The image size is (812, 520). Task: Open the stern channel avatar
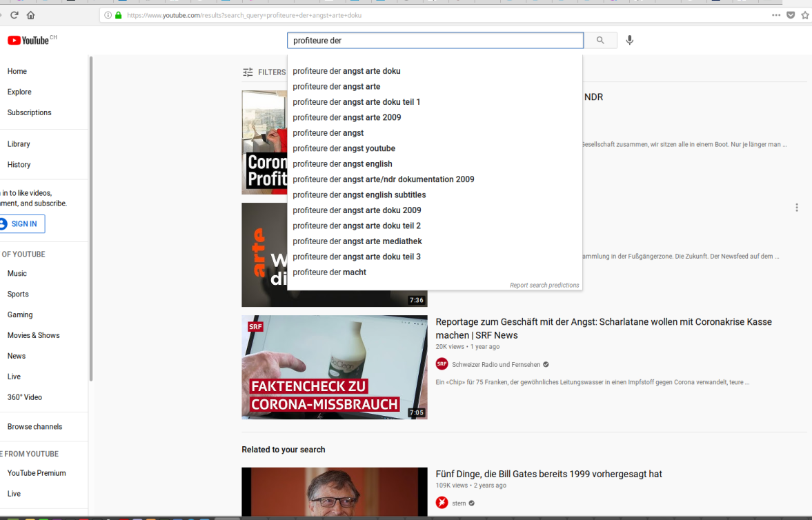(x=442, y=503)
